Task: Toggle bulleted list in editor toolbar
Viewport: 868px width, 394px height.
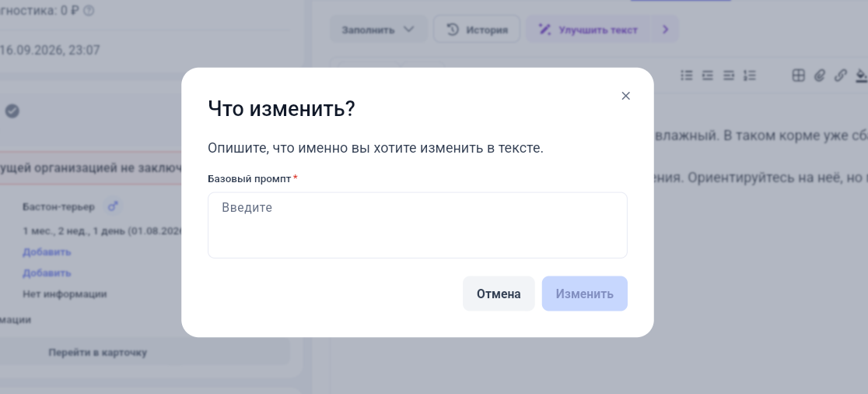Action: 687,76
